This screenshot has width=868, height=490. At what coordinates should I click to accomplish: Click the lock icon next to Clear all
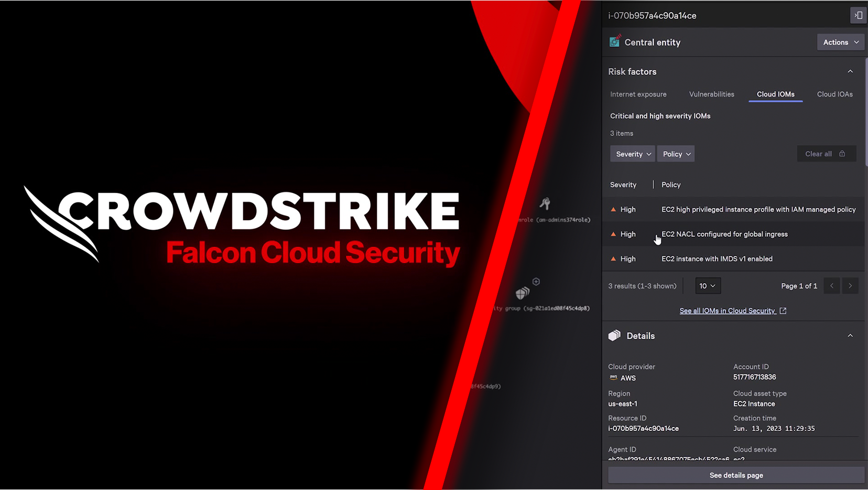coord(842,153)
